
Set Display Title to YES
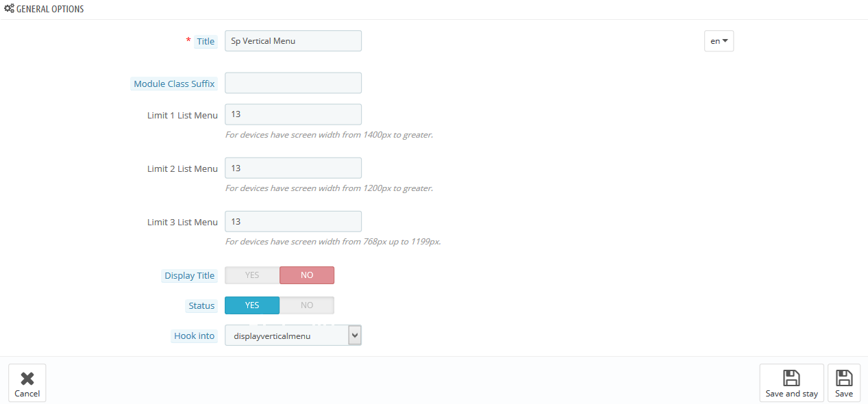point(252,275)
